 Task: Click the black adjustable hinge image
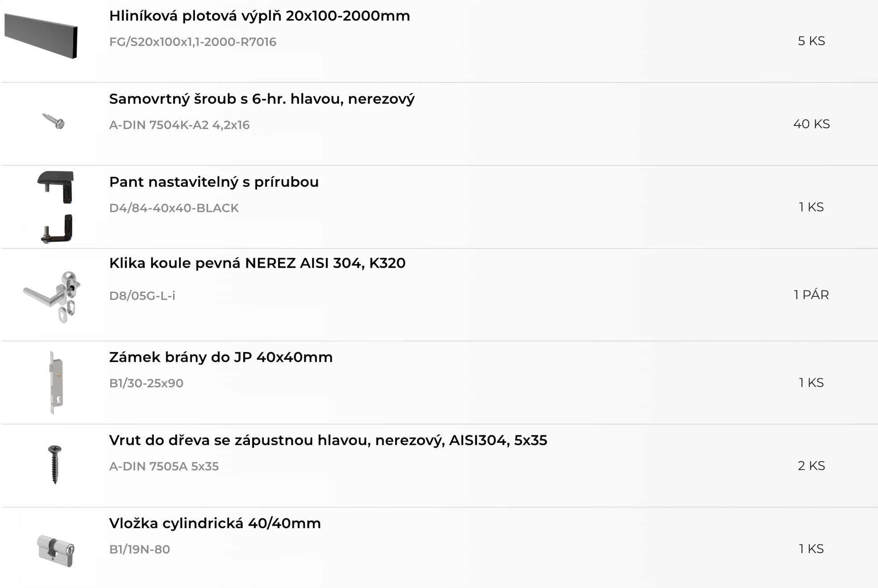(x=56, y=207)
